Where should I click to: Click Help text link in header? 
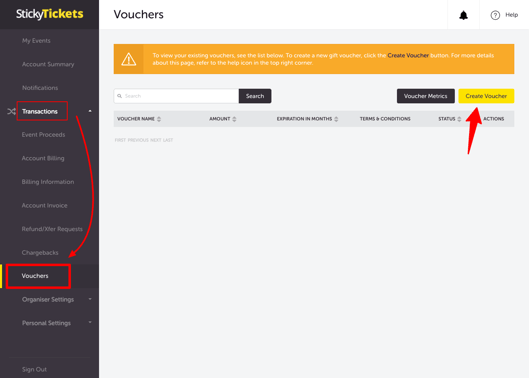coord(511,15)
